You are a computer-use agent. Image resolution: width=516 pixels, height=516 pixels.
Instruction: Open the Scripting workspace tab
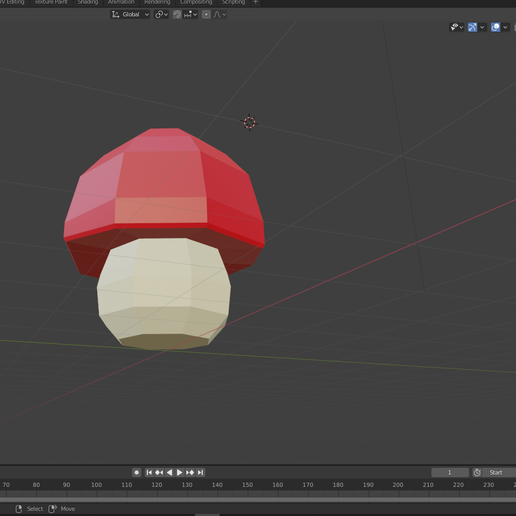(233, 2)
